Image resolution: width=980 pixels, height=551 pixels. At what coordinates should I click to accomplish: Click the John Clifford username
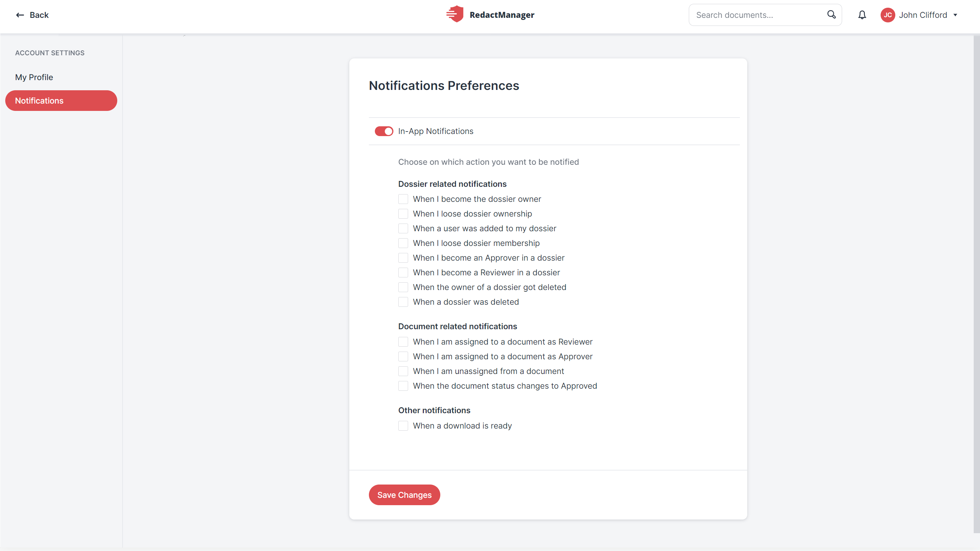click(x=923, y=15)
